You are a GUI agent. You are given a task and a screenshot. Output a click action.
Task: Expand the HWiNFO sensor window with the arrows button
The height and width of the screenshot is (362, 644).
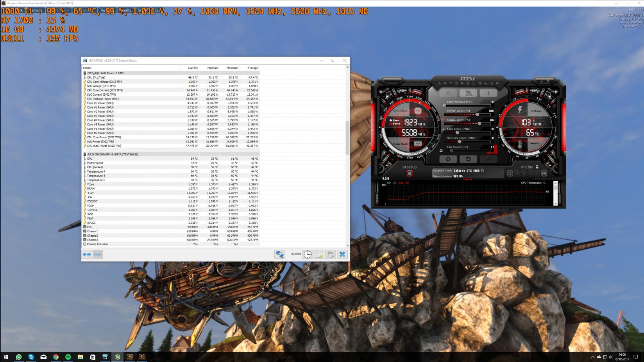[x=87, y=254]
